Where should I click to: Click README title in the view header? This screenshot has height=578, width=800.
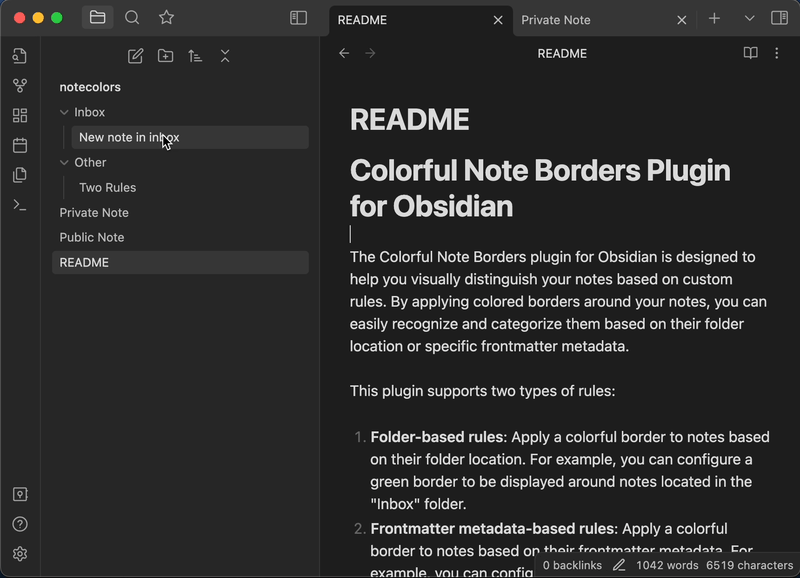click(x=562, y=54)
